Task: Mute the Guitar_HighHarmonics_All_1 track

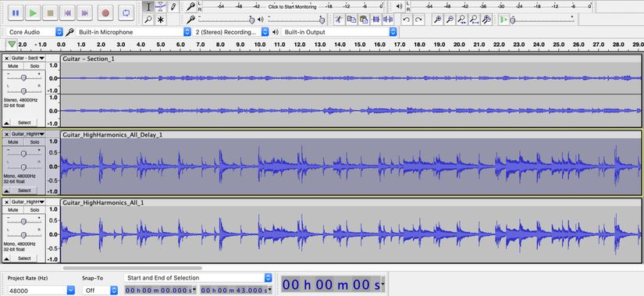Action: coord(13,209)
